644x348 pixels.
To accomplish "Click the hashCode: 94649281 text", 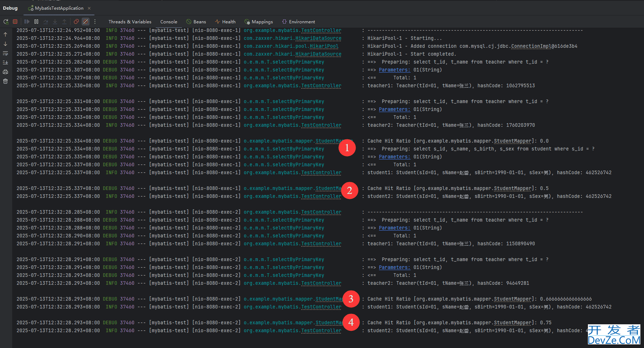I will (x=503, y=283).
